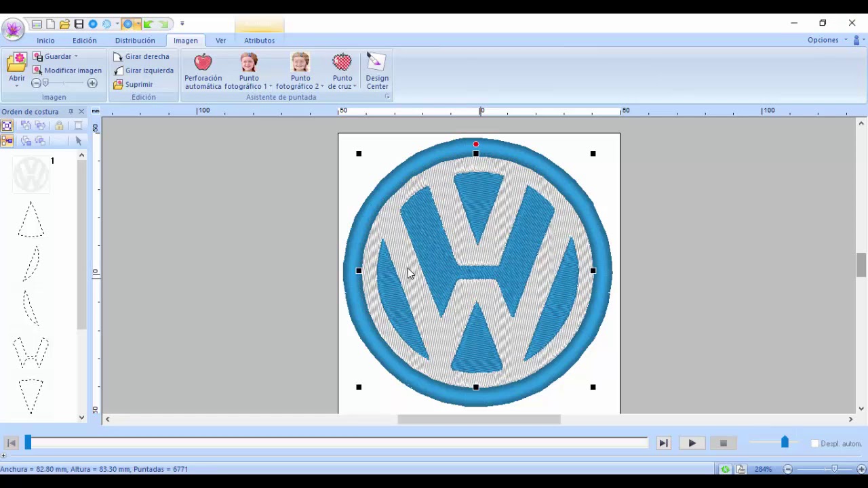Jump to start of stitch simulation

click(x=11, y=443)
